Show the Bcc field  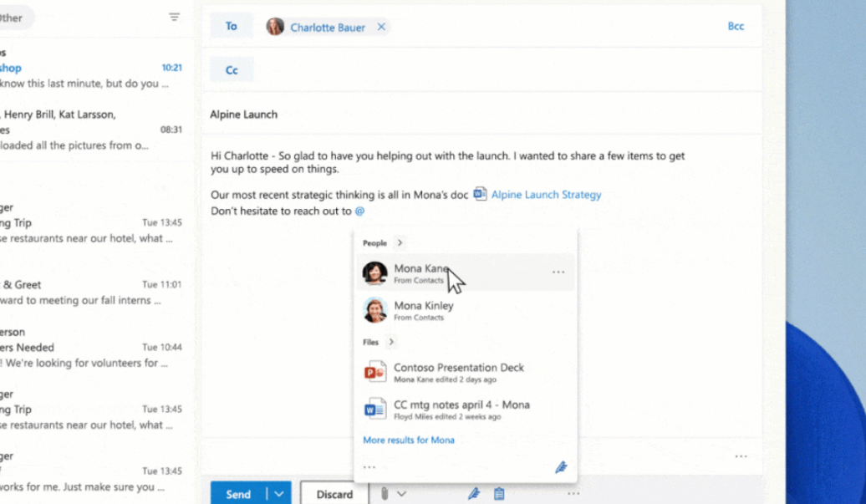click(x=736, y=26)
